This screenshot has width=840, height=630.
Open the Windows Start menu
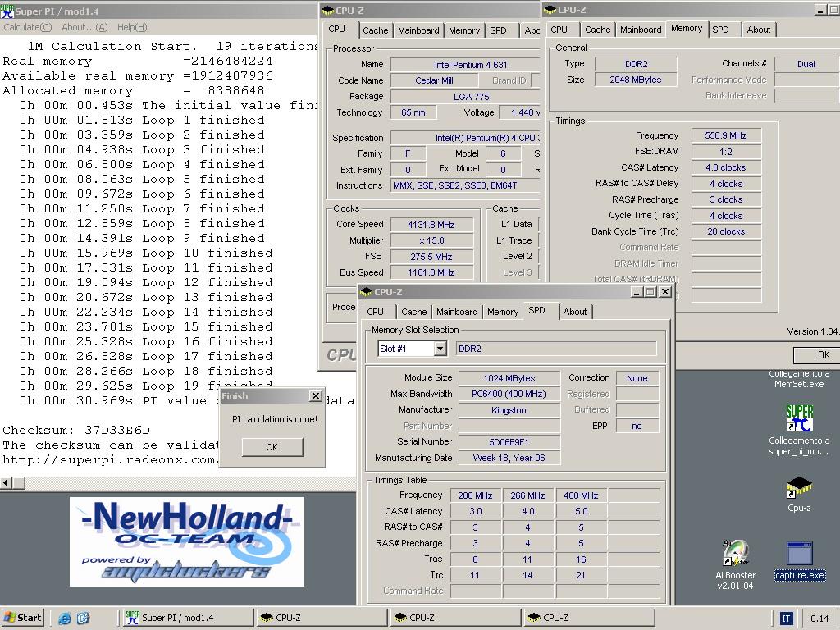point(22,618)
